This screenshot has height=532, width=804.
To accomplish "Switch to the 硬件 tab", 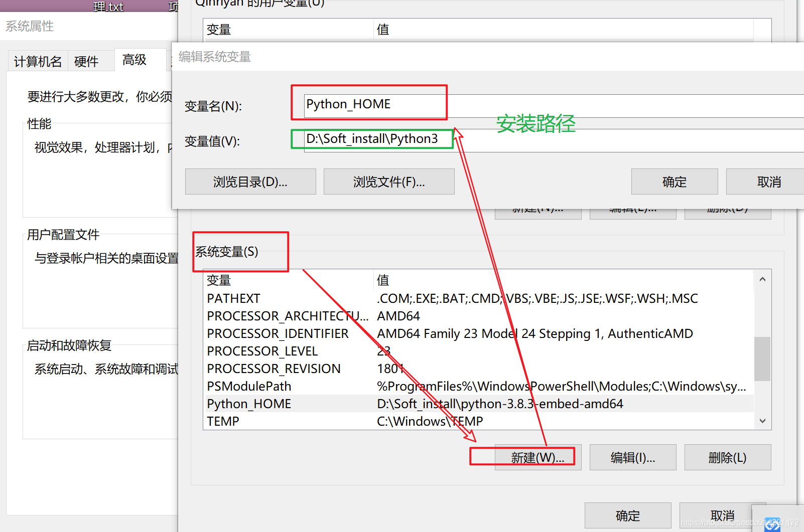I will 86,61.
